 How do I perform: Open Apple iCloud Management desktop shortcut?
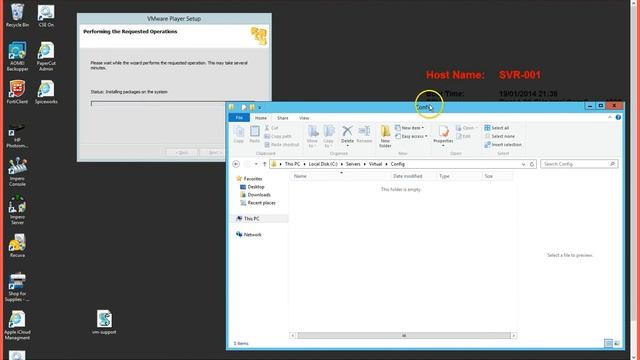coord(17,325)
